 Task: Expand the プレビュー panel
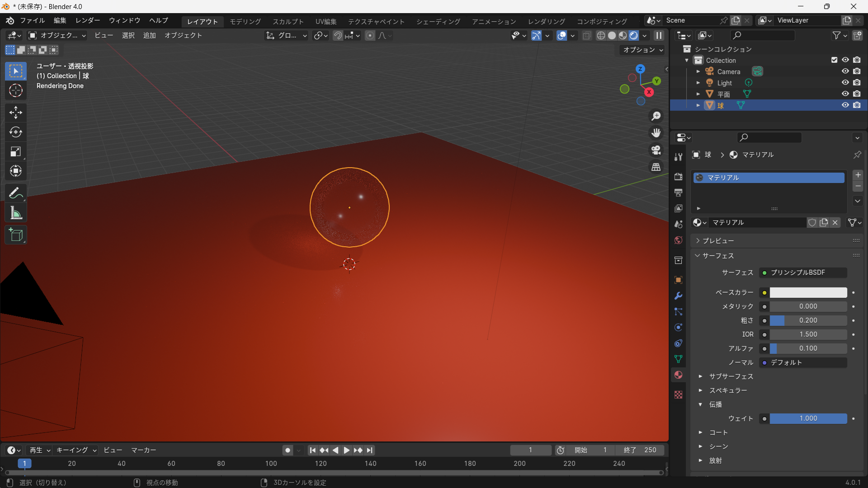718,241
